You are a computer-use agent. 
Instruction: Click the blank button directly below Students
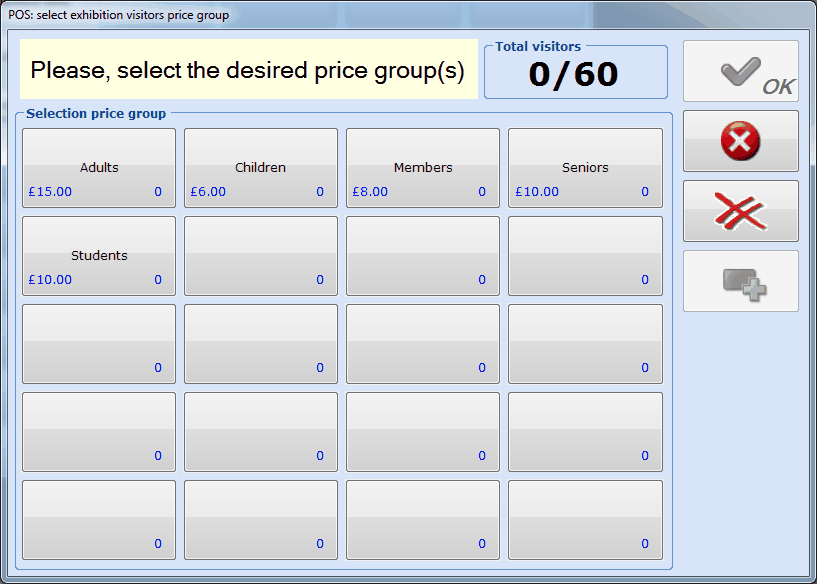tap(99, 343)
